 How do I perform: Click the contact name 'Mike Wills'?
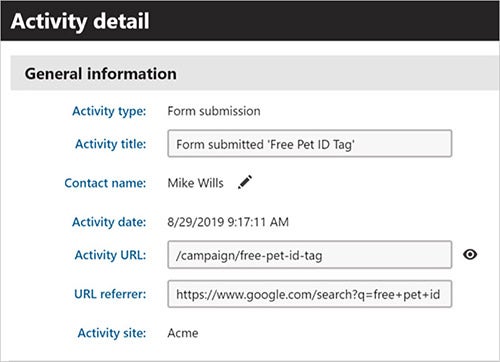[195, 183]
